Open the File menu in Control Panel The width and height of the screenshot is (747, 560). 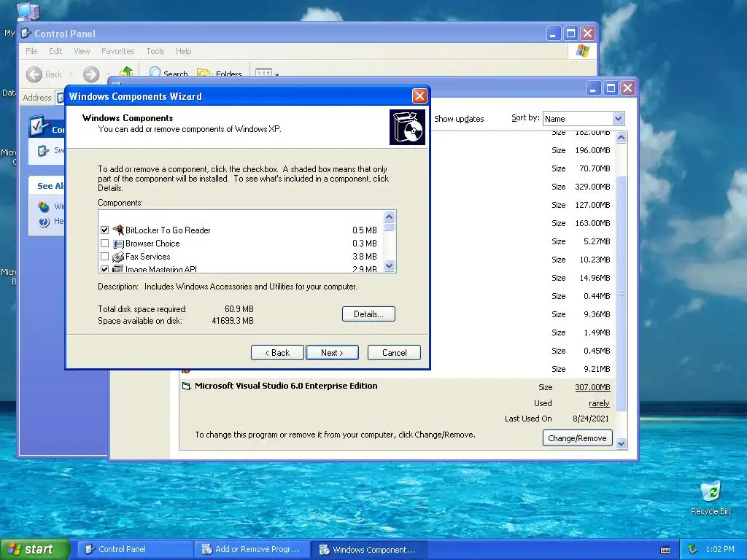(31, 51)
